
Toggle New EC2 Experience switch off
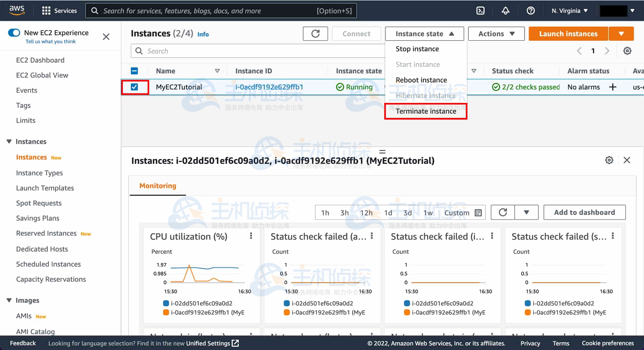coord(14,33)
